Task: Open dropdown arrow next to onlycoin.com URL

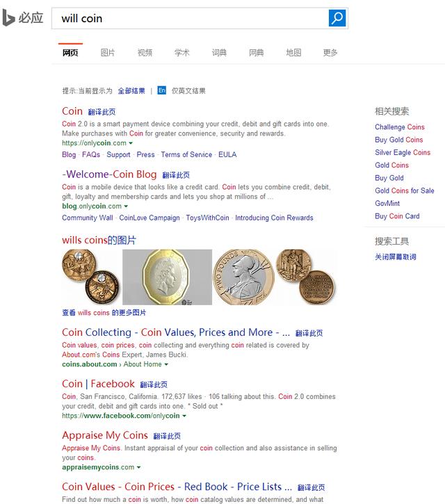Action: tap(131, 143)
